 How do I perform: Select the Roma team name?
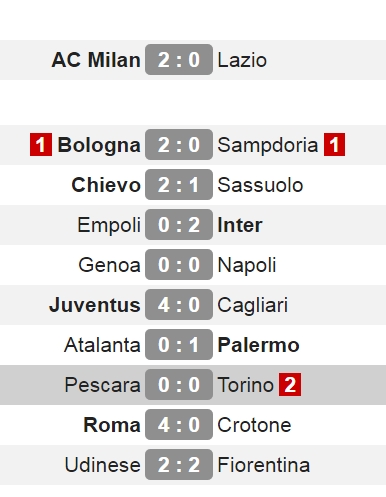(112, 425)
